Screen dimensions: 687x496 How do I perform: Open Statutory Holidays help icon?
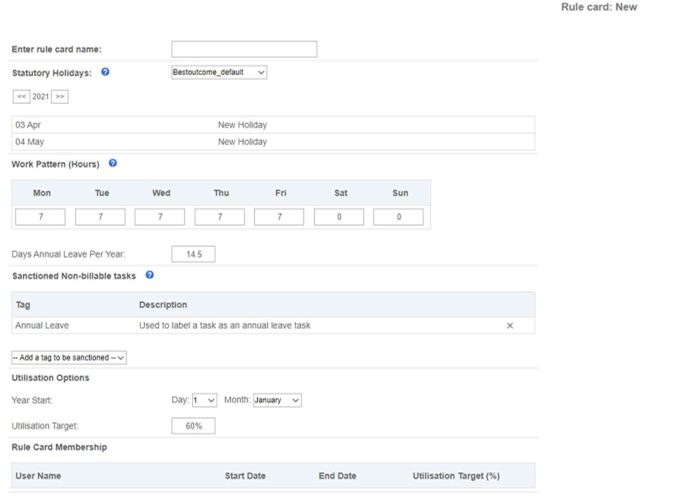click(105, 72)
